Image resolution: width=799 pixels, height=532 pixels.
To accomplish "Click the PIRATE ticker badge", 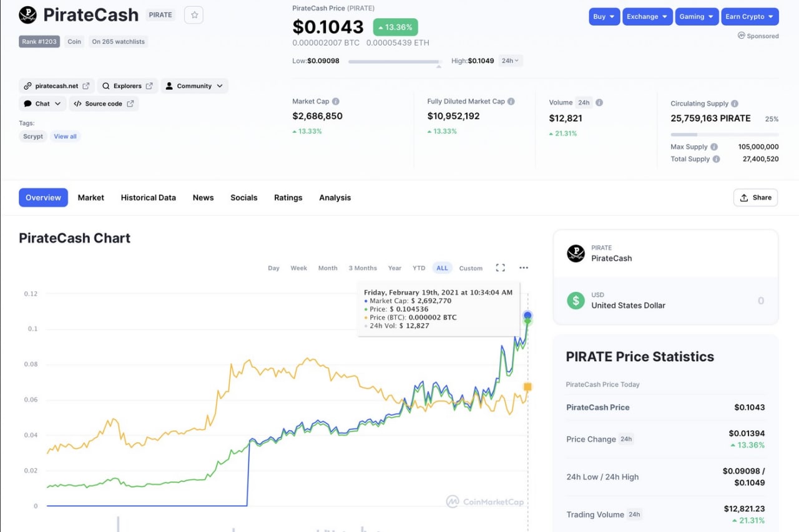I will 160,15.
